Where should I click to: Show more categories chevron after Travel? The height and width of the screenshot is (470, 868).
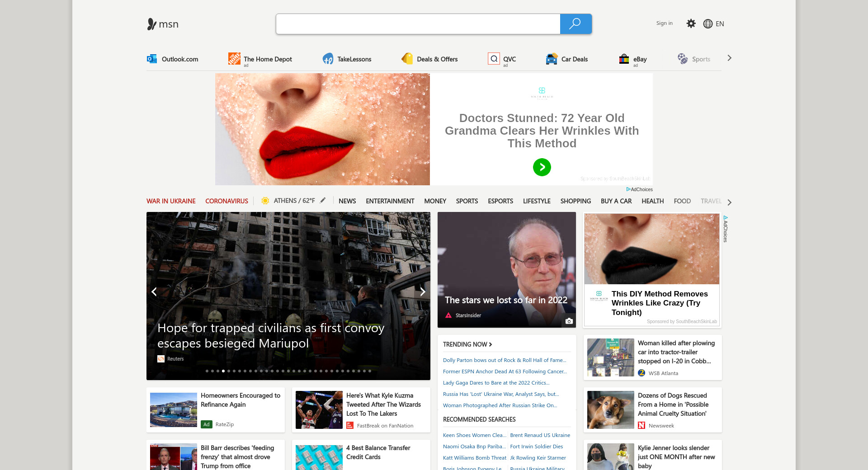(x=729, y=202)
